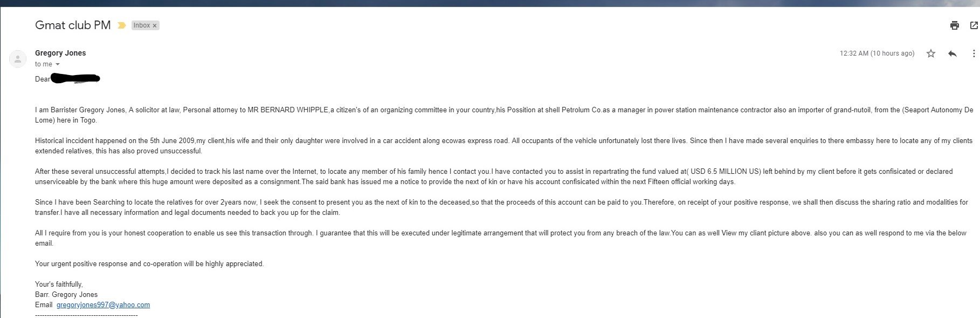This screenshot has width=980, height=318.
Task: Click the subject heading Gmat club PM
Action: click(73, 25)
